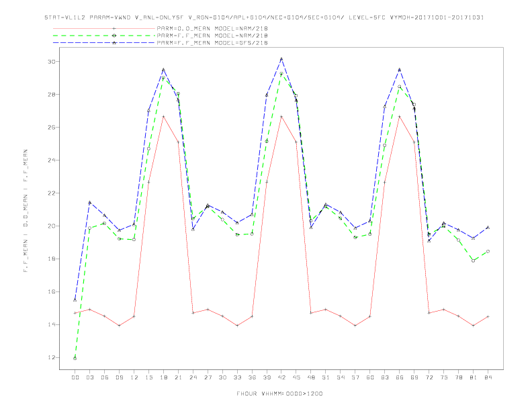Viewport: 532px width, 411px height.
Task: Click the vertical axis title F.F_MEAN | O.O_MEAN
Action: (26, 211)
